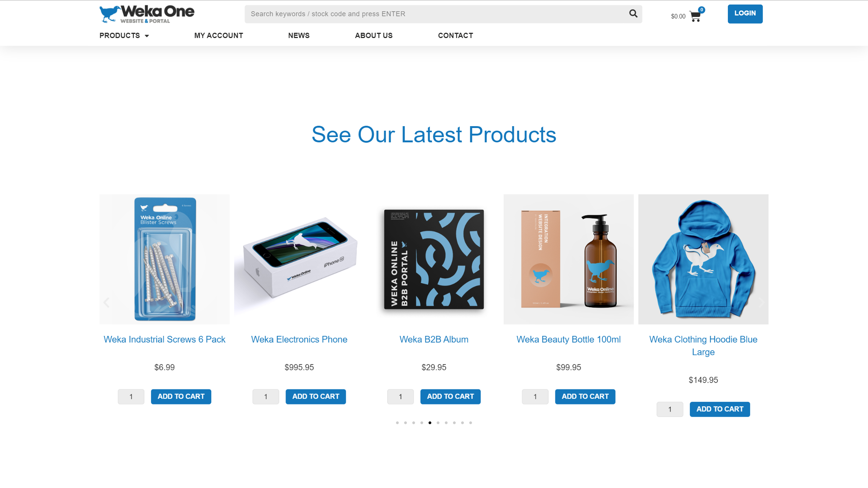868x488 pixels.
Task: Open the Contact page
Action: point(455,35)
